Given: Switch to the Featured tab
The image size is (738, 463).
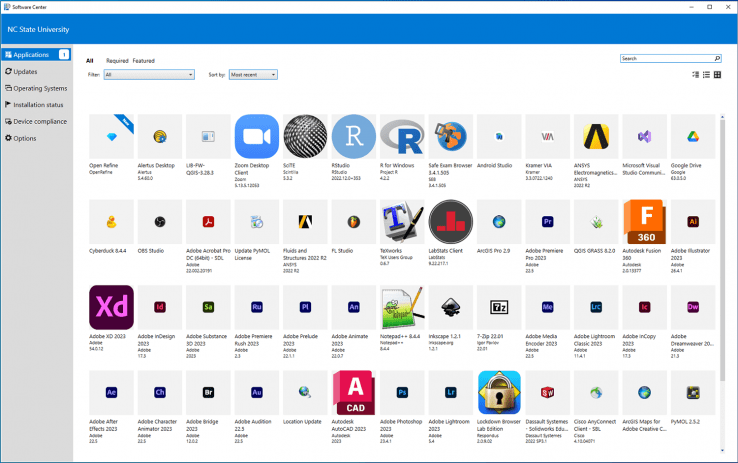Looking at the screenshot, I should [144, 61].
